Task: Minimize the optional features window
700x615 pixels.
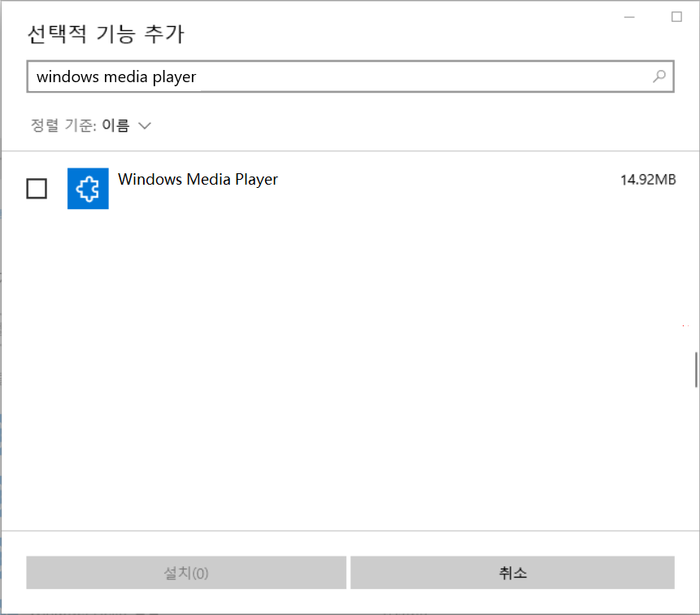Action: tap(628, 16)
